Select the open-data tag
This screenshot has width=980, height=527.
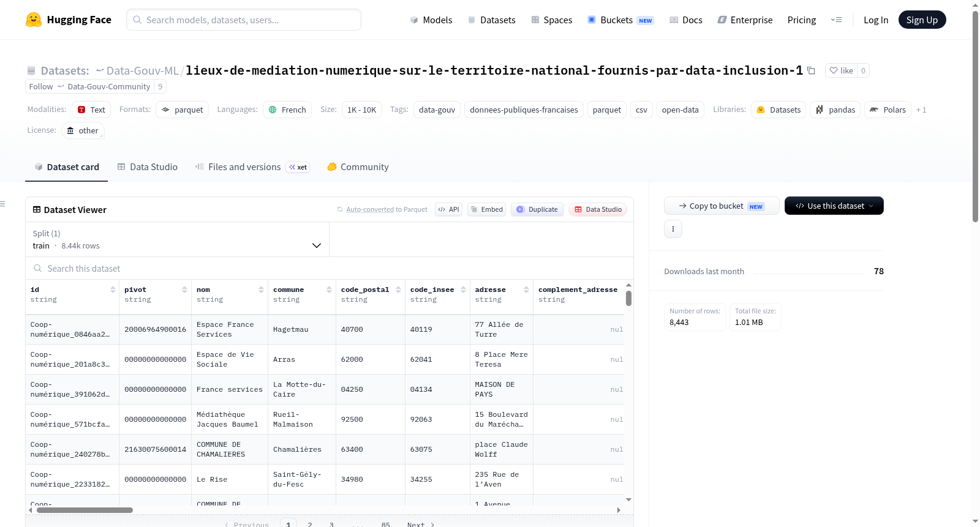click(x=680, y=110)
